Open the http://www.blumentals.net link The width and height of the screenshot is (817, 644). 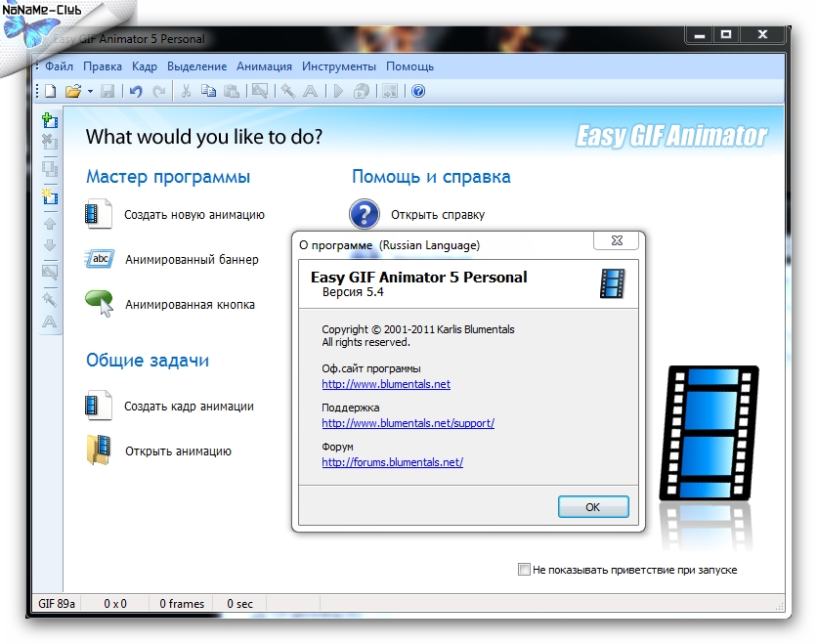coord(386,384)
